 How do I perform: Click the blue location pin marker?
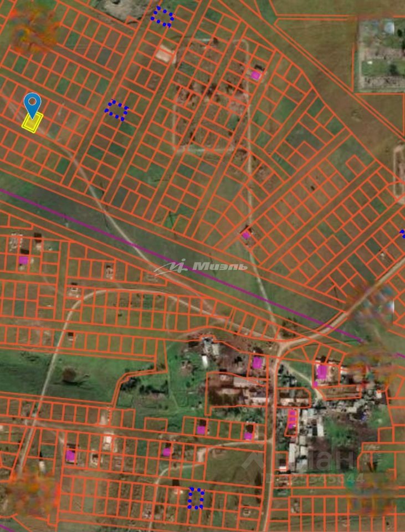(x=33, y=105)
